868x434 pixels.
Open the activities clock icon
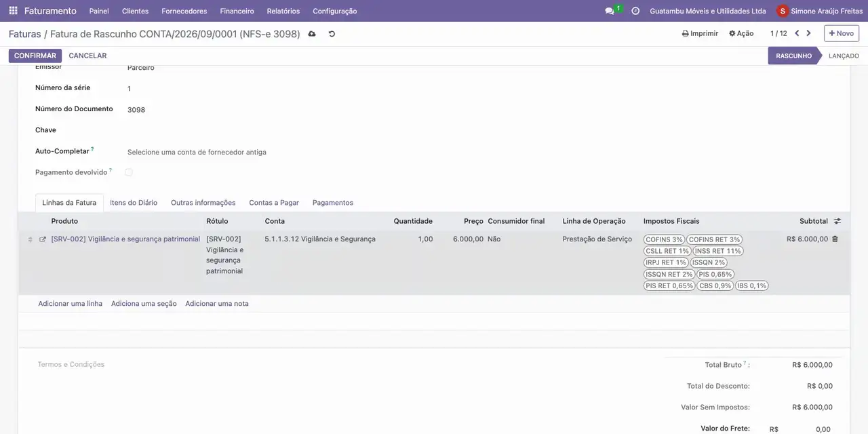[635, 11]
